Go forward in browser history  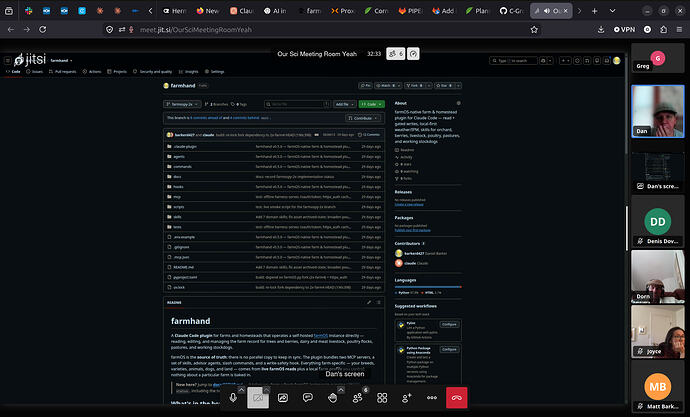tap(27, 29)
